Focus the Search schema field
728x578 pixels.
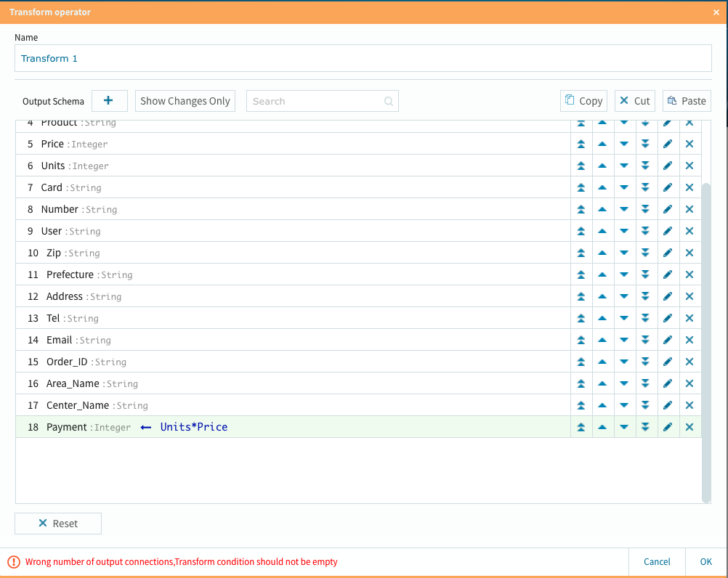[x=322, y=101]
